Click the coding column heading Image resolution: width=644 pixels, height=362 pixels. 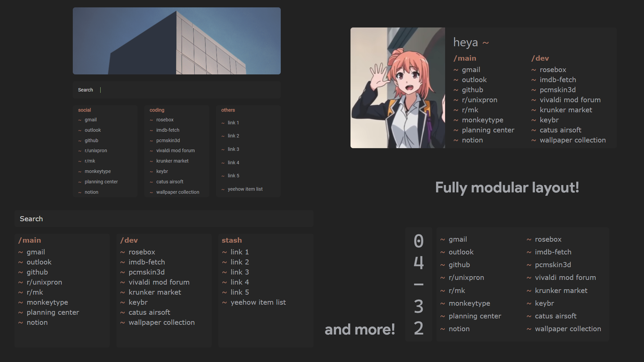pos(157,110)
